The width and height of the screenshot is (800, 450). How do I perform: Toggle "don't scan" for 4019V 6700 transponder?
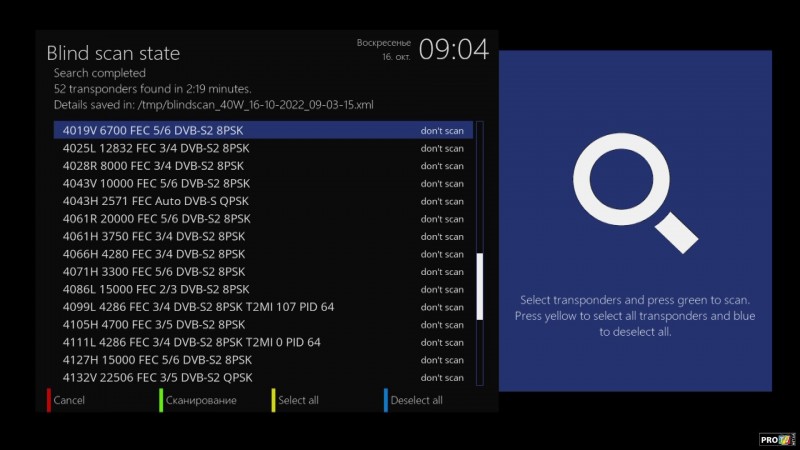coord(441,130)
